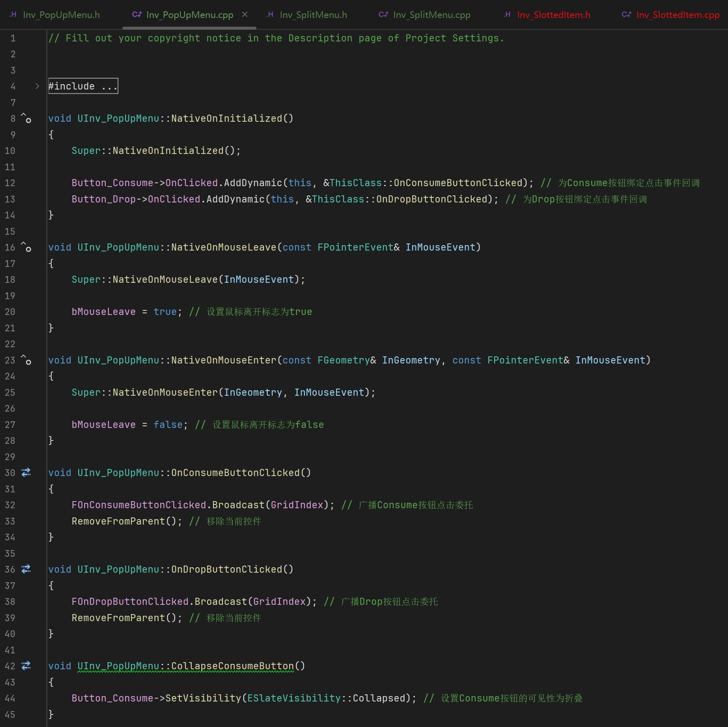This screenshot has width=728, height=727.
Task: Click the gutter arrows icon beside CollapseConsumeButton
Action: point(26,666)
